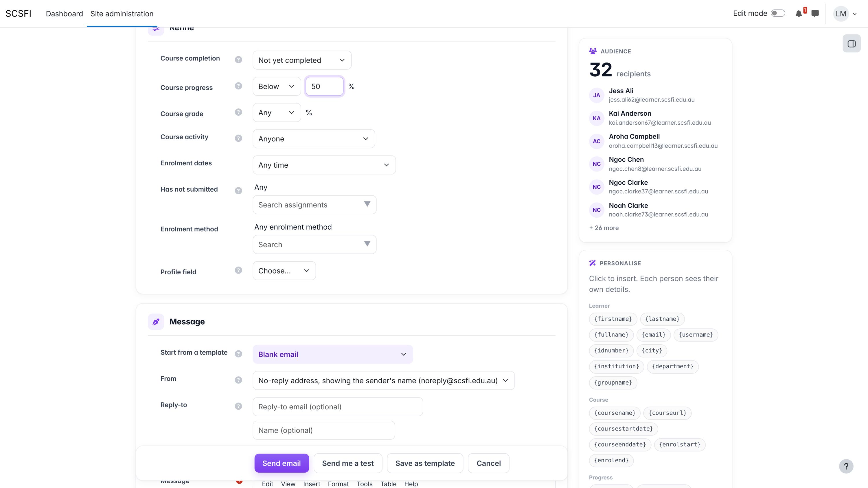Open the editor Insert menu

[x=311, y=484]
